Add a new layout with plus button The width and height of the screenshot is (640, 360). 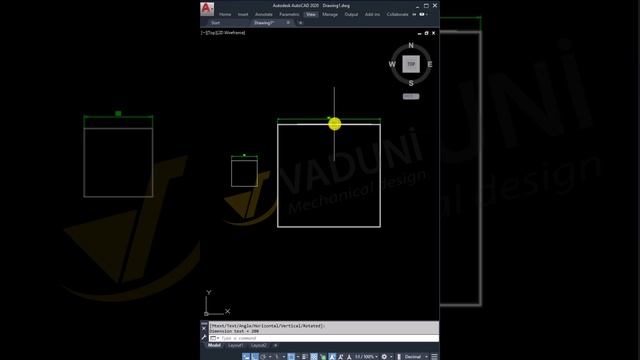pos(276,345)
